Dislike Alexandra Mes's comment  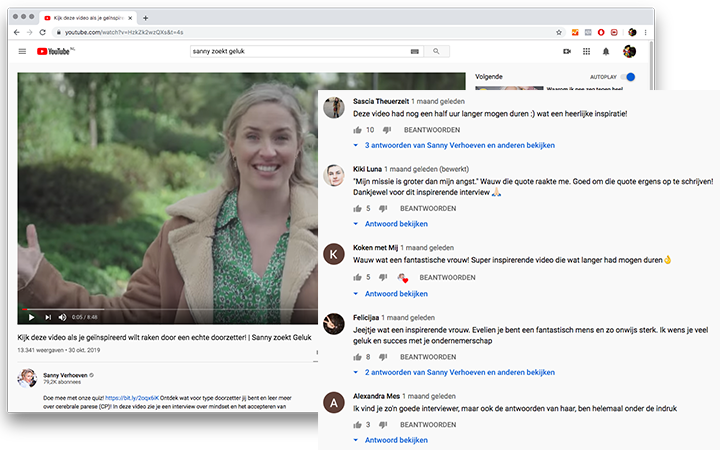pyautogui.click(x=383, y=425)
